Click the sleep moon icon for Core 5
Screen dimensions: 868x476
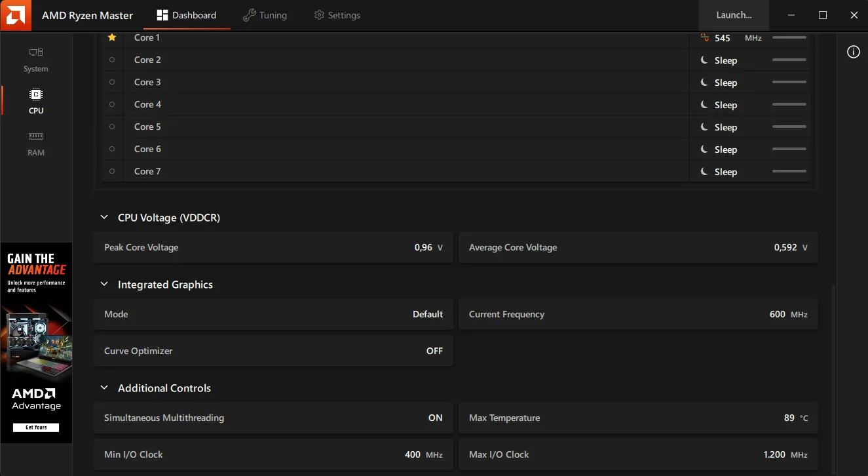[704, 127]
